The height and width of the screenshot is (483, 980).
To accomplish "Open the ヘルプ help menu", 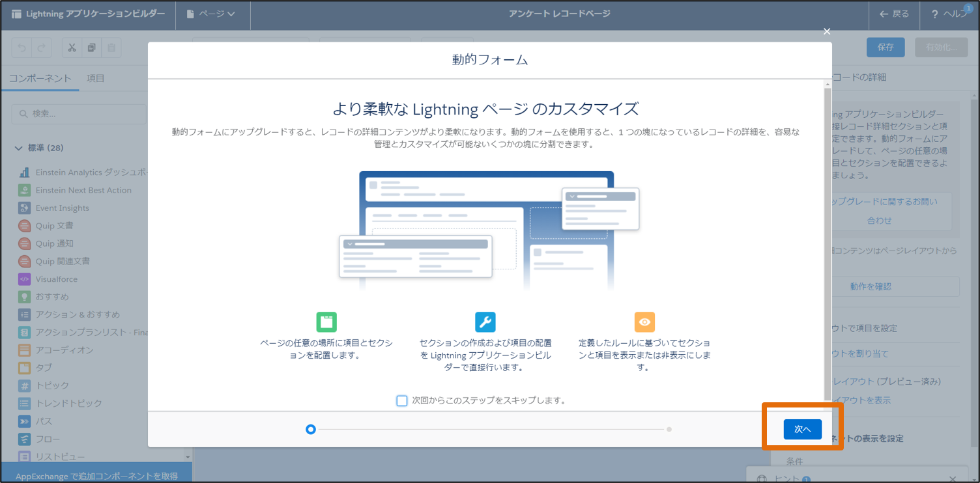I will pyautogui.click(x=949, y=14).
